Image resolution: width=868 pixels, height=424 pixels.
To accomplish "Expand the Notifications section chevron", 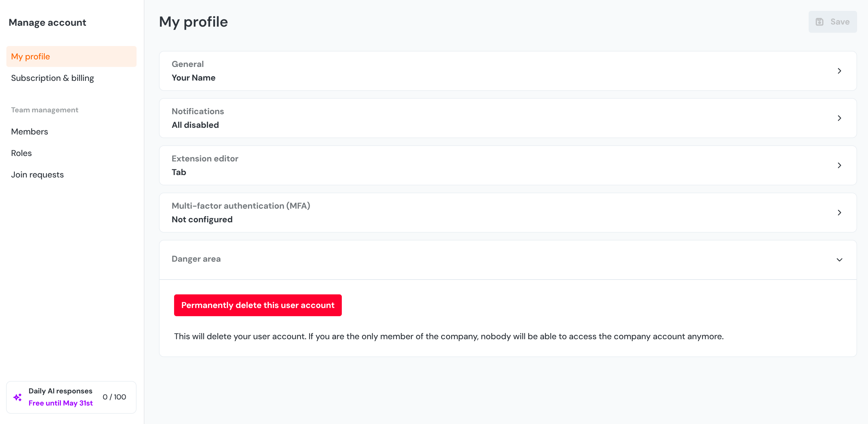I will (839, 118).
